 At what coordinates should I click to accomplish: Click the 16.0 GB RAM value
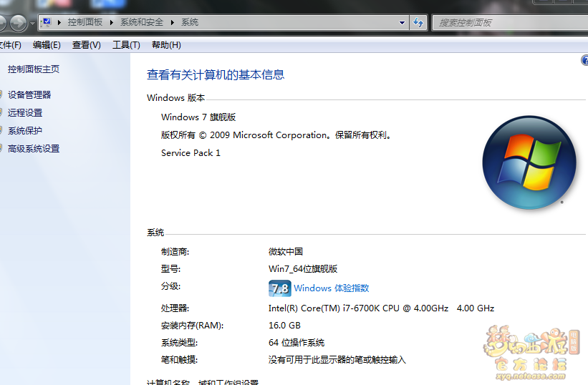pos(284,326)
